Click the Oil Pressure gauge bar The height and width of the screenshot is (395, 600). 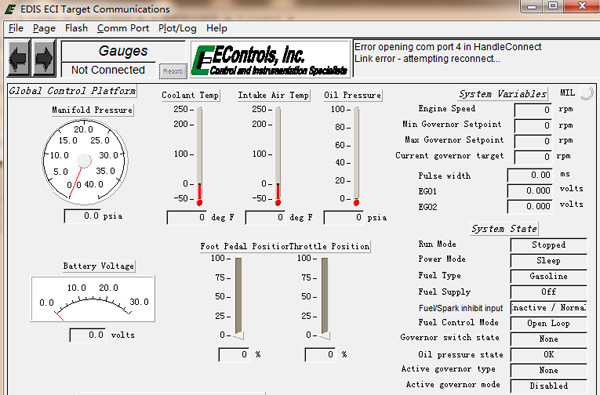356,156
